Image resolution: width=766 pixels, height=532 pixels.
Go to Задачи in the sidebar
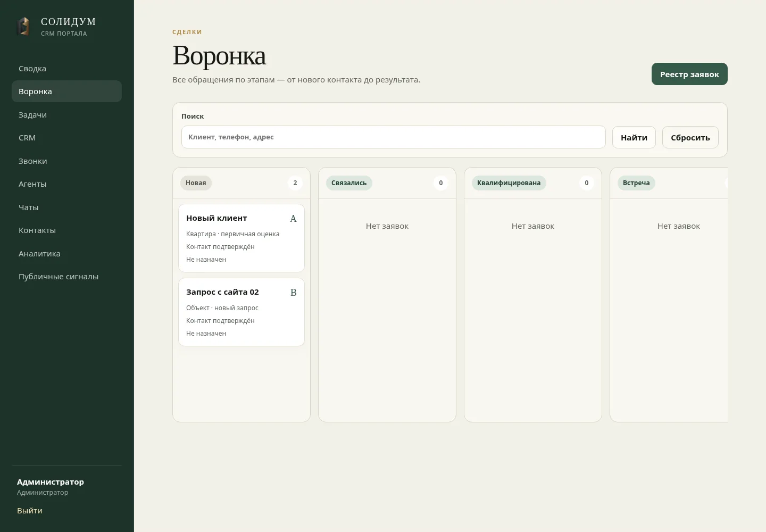tap(66, 115)
